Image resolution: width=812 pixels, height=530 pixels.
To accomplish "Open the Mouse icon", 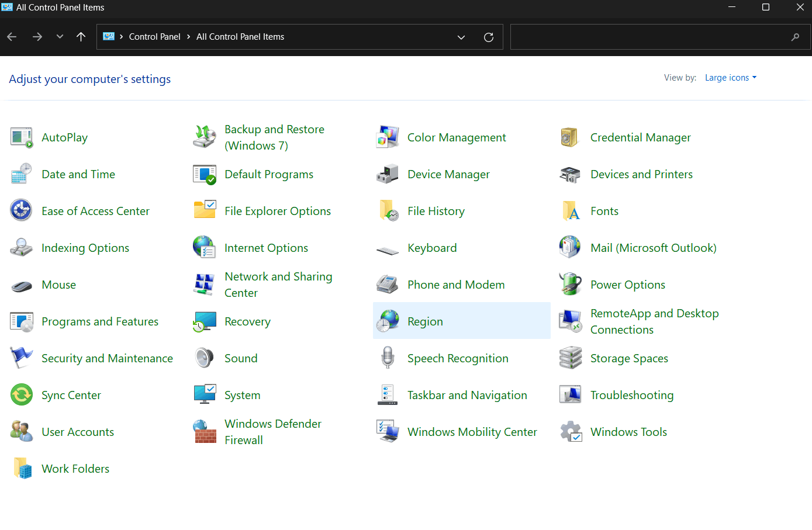I will [22, 286].
